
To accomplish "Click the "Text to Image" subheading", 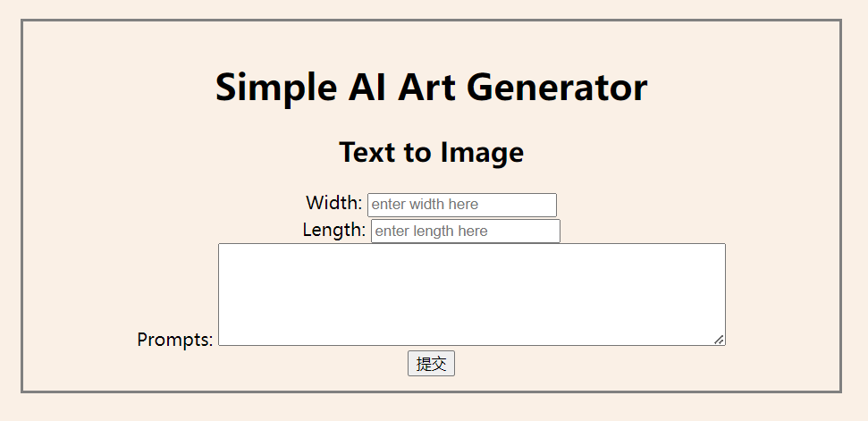I will (x=431, y=152).
